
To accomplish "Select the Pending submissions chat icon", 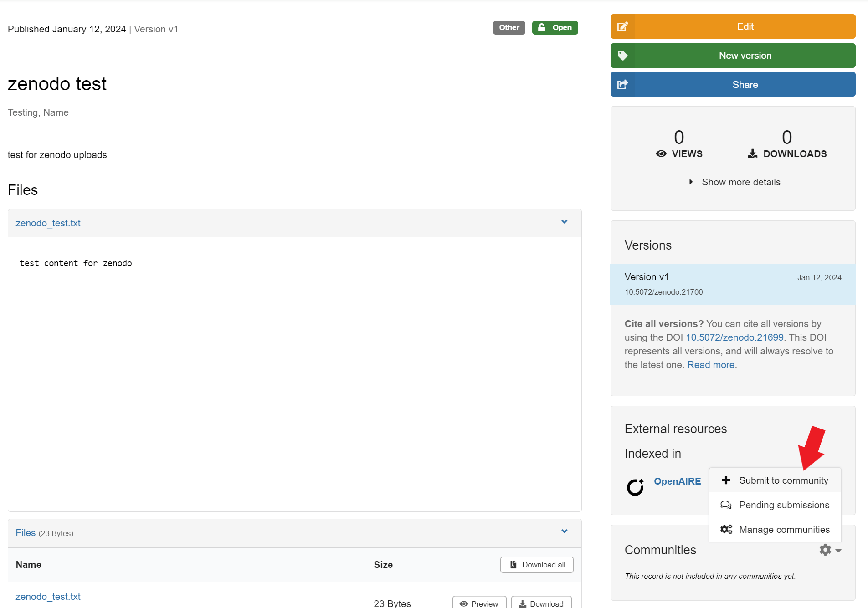I will 725,505.
